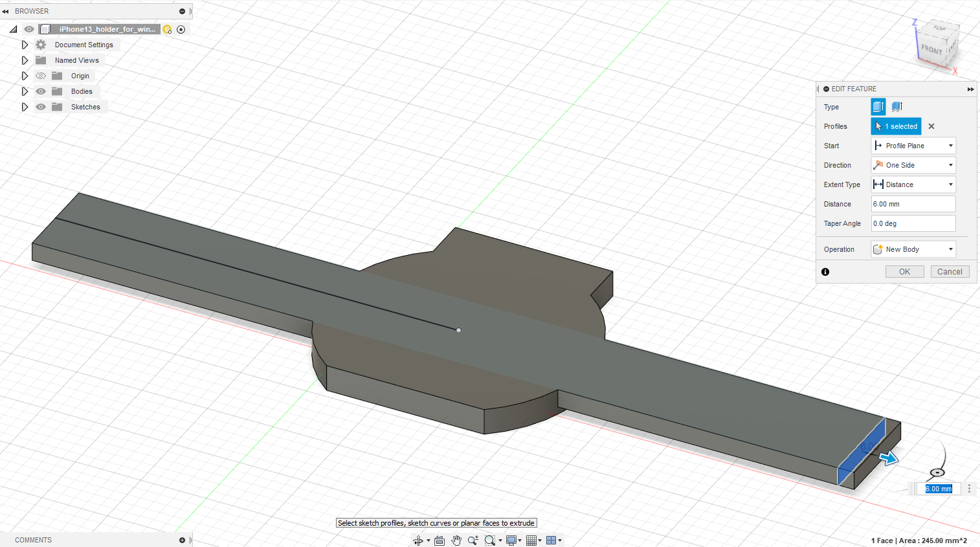Select the Sketches tree item
980x547 pixels.
coord(85,107)
